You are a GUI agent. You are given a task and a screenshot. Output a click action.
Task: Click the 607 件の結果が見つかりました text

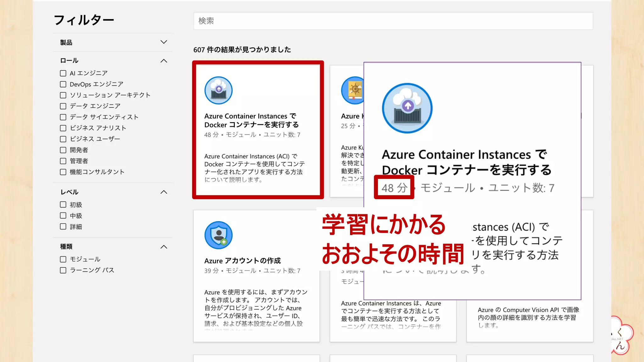coord(242,50)
